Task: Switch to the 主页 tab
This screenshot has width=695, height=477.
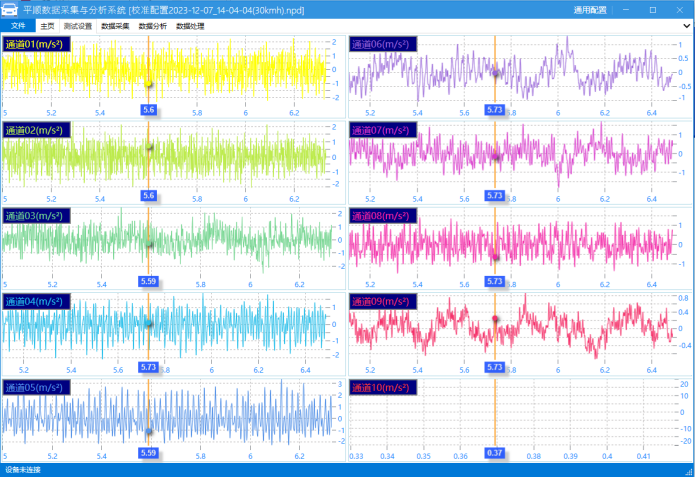Action: [x=47, y=25]
